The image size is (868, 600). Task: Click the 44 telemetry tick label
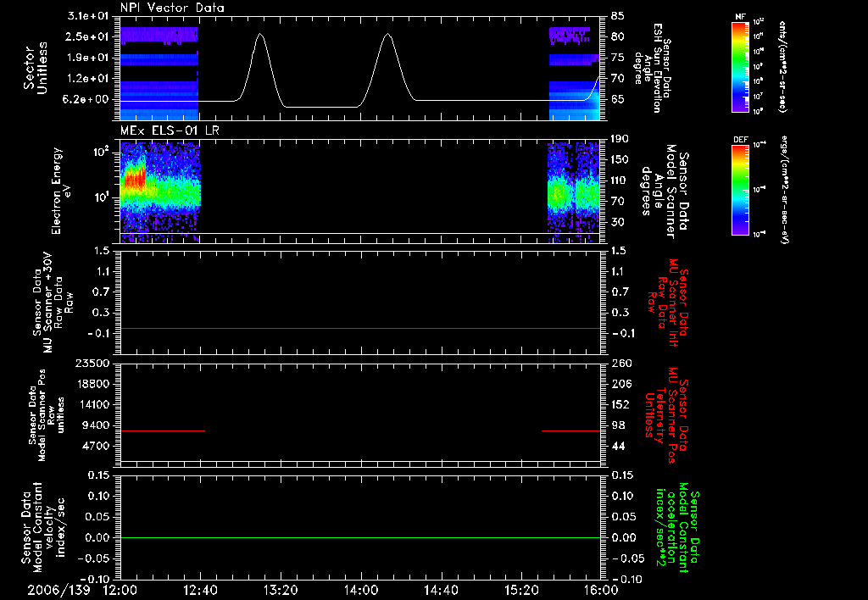618,446
